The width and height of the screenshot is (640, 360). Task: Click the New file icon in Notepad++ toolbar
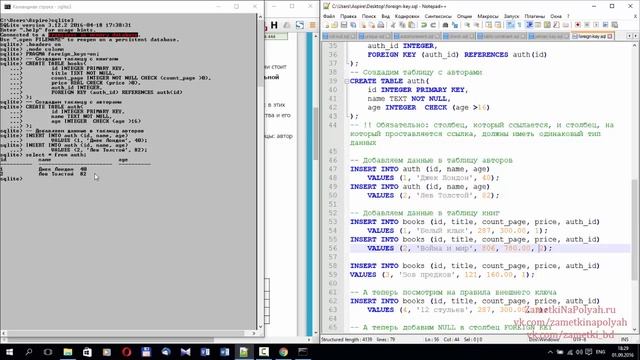click(326, 25)
